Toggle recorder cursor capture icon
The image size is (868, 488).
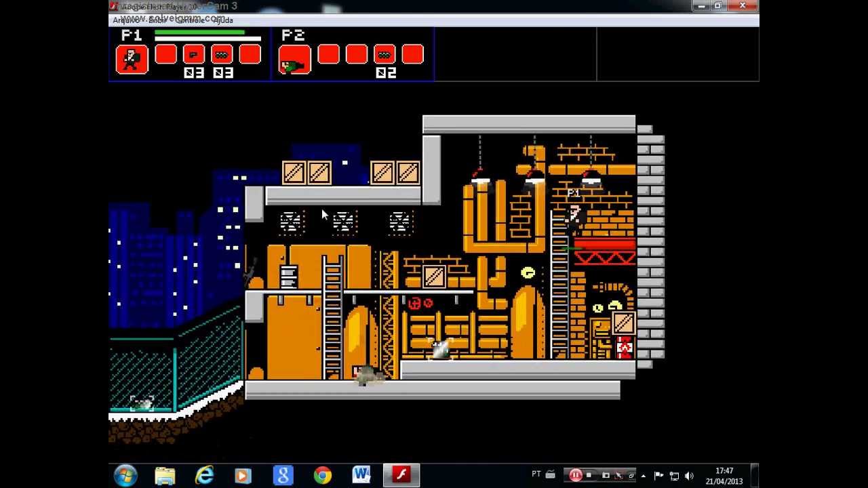pyautogui.click(x=618, y=475)
